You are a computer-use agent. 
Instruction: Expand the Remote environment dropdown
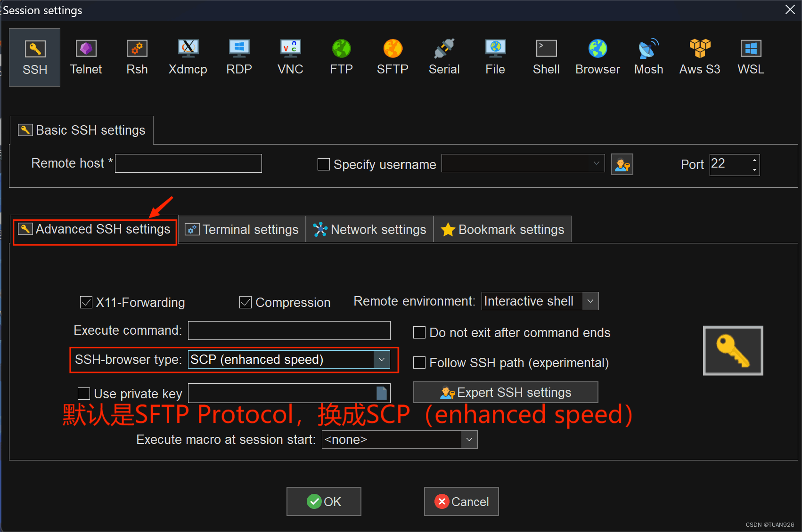(590, 301)
